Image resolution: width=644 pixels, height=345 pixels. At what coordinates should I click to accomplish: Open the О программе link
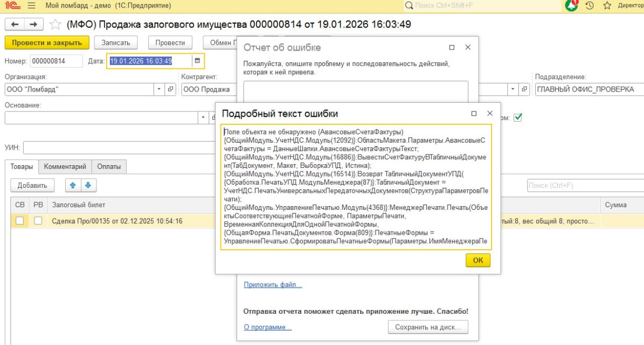[x=267, y=327]
